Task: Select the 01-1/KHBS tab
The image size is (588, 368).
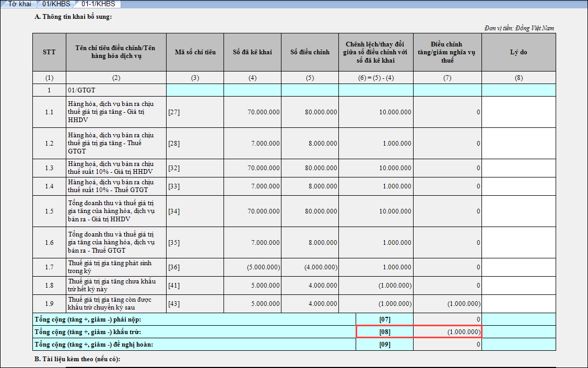Action: pyautogui.click(x=98, y=4)
